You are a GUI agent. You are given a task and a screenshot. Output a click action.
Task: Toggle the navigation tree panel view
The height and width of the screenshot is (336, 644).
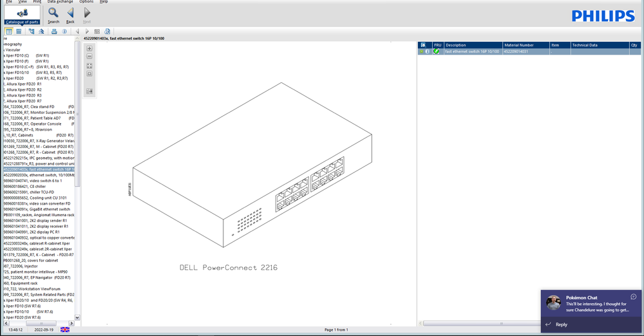[9, 31]
